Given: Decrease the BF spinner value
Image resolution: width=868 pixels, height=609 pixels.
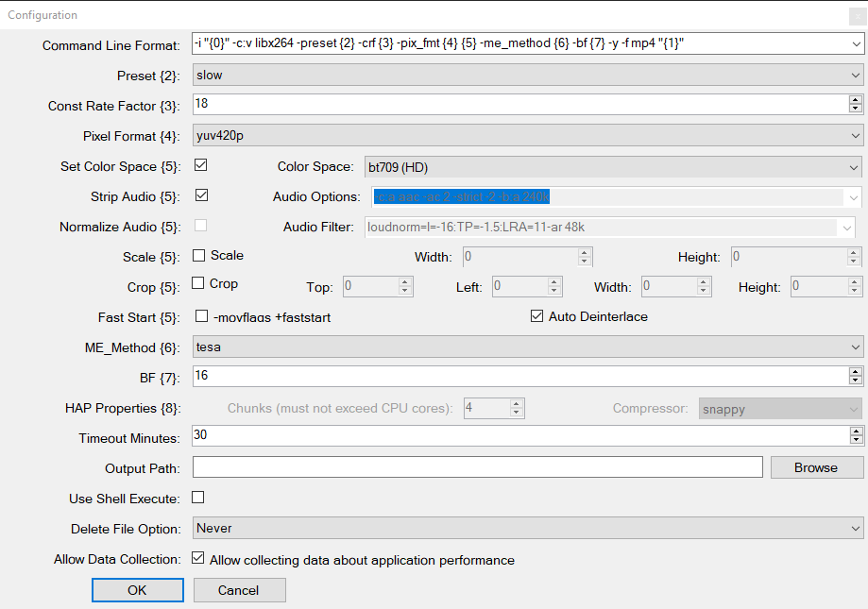Looking at the screenshot, I should [856, 381].
